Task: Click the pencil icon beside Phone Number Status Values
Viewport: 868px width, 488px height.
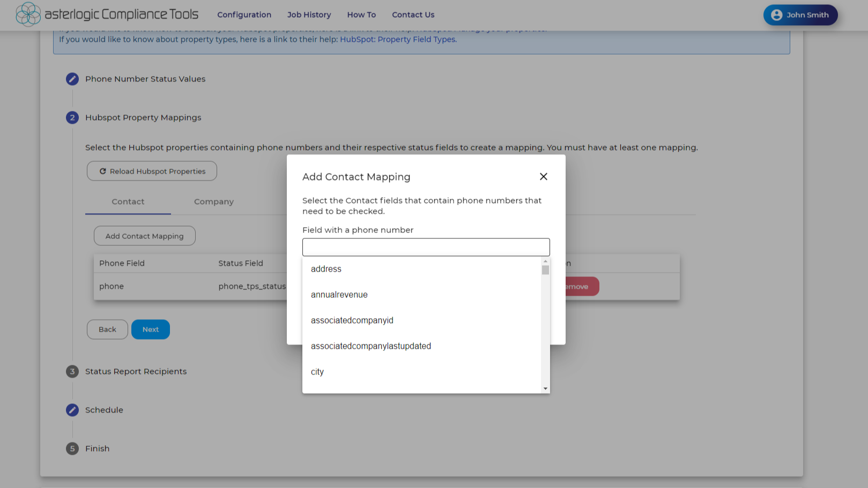Action: [72, 79]
